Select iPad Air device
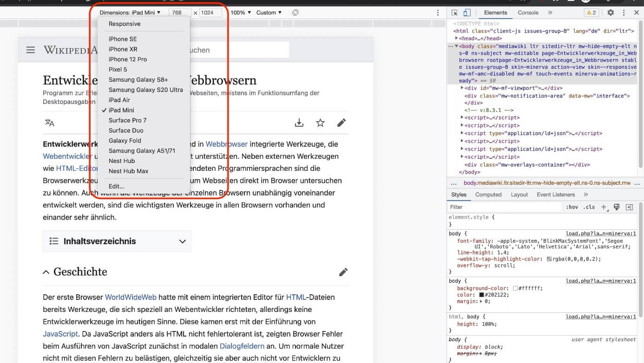 119,100
